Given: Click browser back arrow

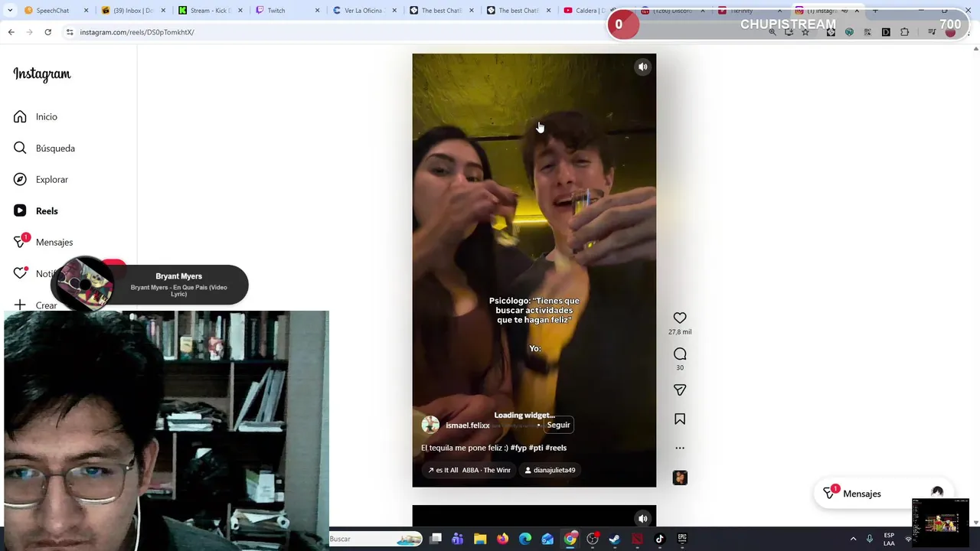Looking at the screenshot, I should (x=11, y=32).
